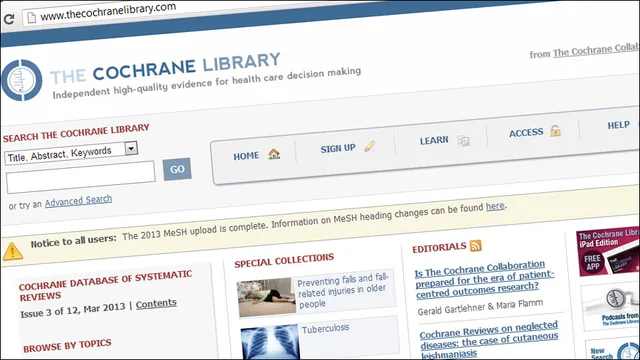Screen dimensions: 640x360
Task: Open the Contents link for Issue 3
Action: point(156,304)
